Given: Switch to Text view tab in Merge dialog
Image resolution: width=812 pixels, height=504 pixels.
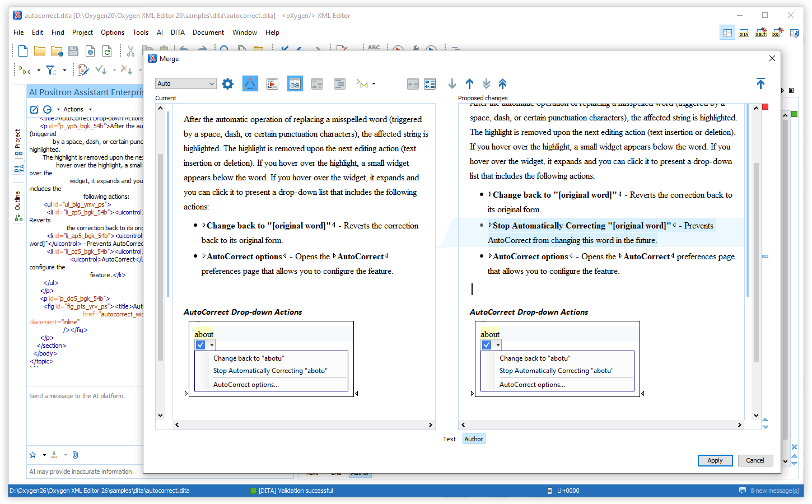Looking at the screenshot, I should pyautogui.click(x=449, y=439).
